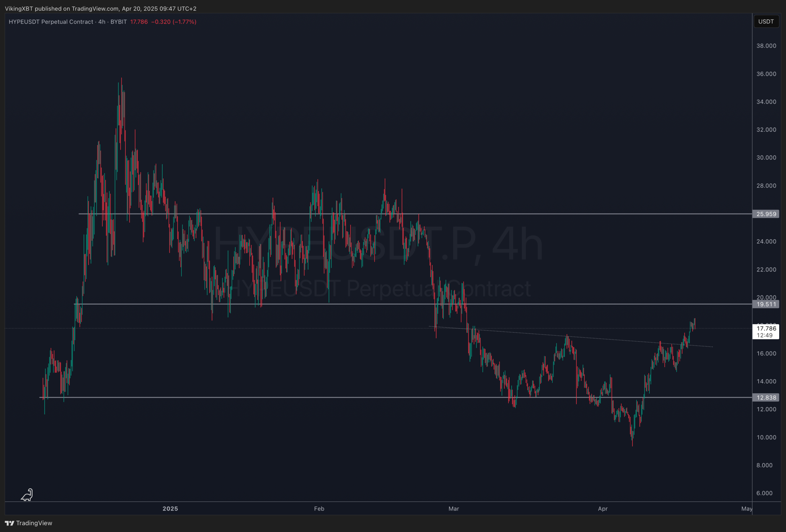Click the dinosaur icon in chart corner

click(27, 495)
